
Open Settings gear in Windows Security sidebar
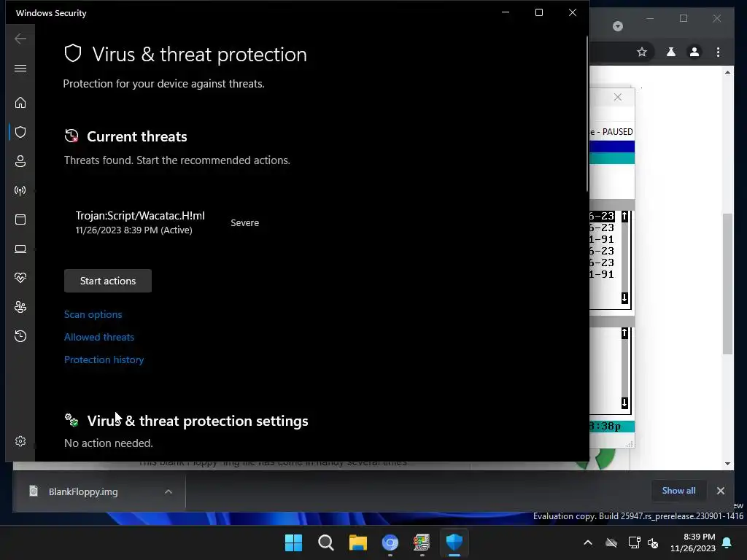(20, 441)
